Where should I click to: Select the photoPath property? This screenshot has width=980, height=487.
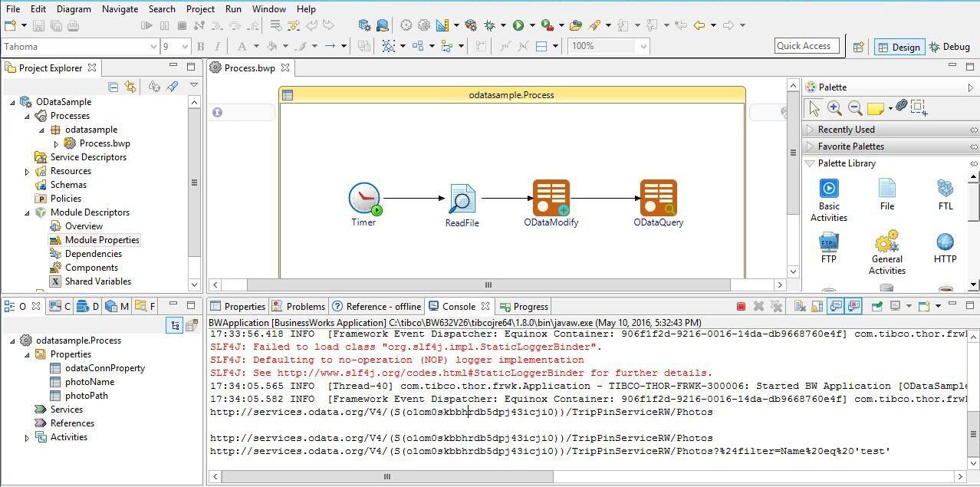(x=86, y=396)
